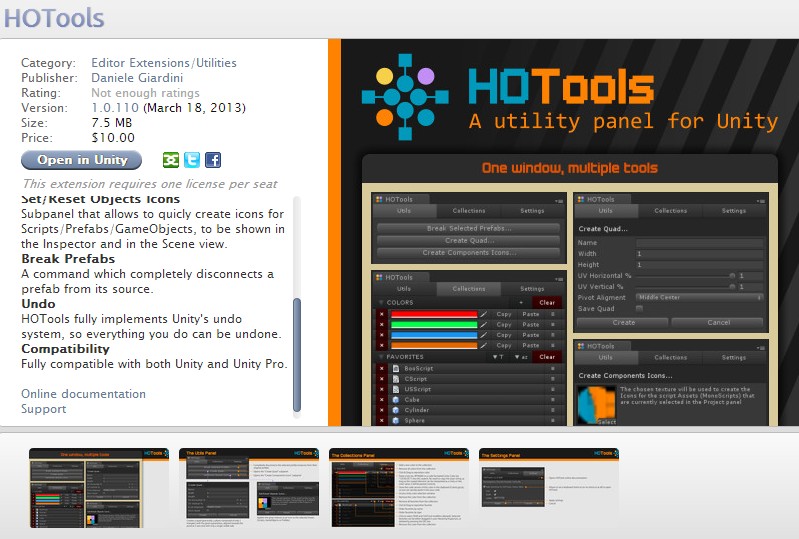
Task: Open the T sort dropdown in FAVORITES
Action: click(x=498, y=357)
